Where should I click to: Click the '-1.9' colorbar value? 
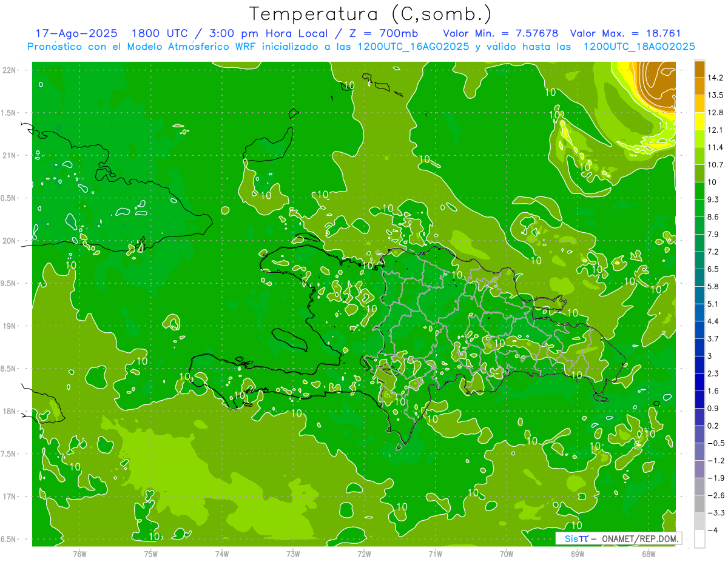716,478
